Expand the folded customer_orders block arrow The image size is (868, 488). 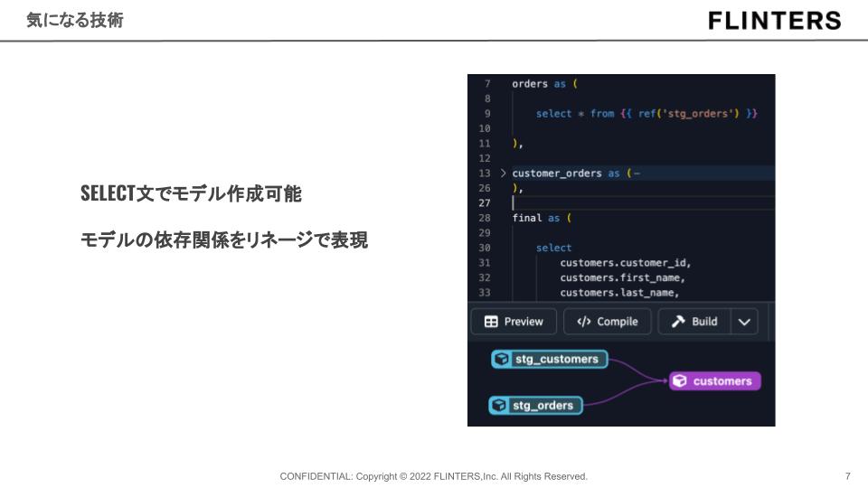503,174
